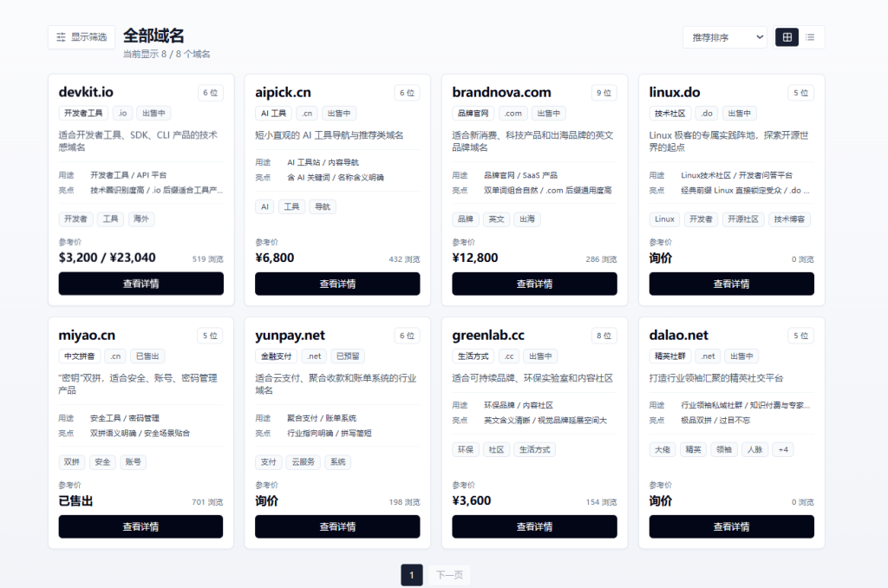Open the 推荐排序 sort dropdown
The height and width of the screenshot is (588, 888).
(725, 37)
